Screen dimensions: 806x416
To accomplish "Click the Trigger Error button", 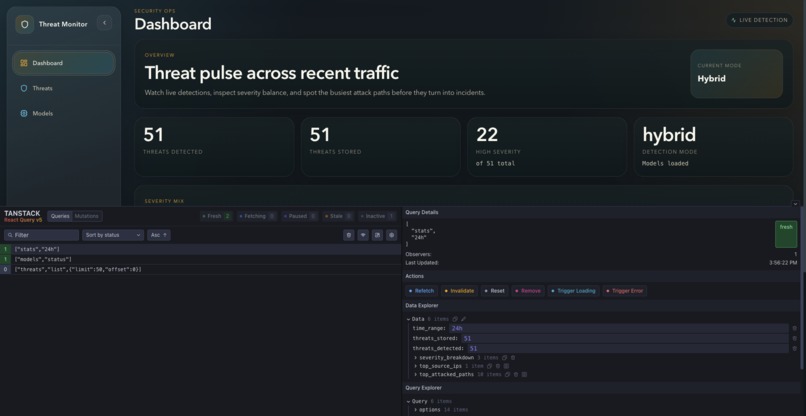I will (625, 291).
